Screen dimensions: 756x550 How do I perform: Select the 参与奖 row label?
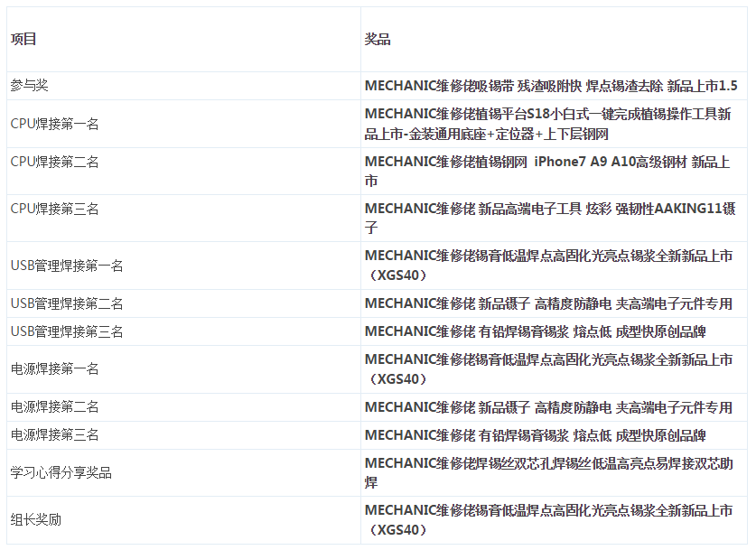pos(30,86)
